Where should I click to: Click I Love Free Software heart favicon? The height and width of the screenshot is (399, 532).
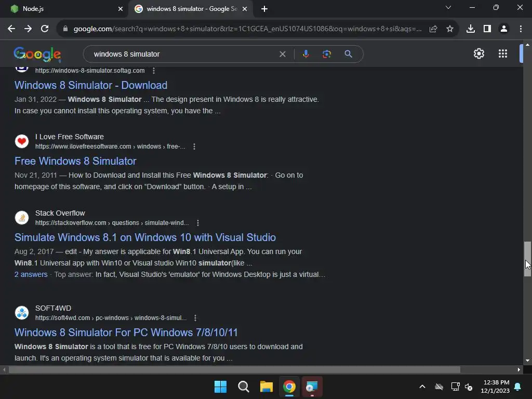click(x=22, y=141)
